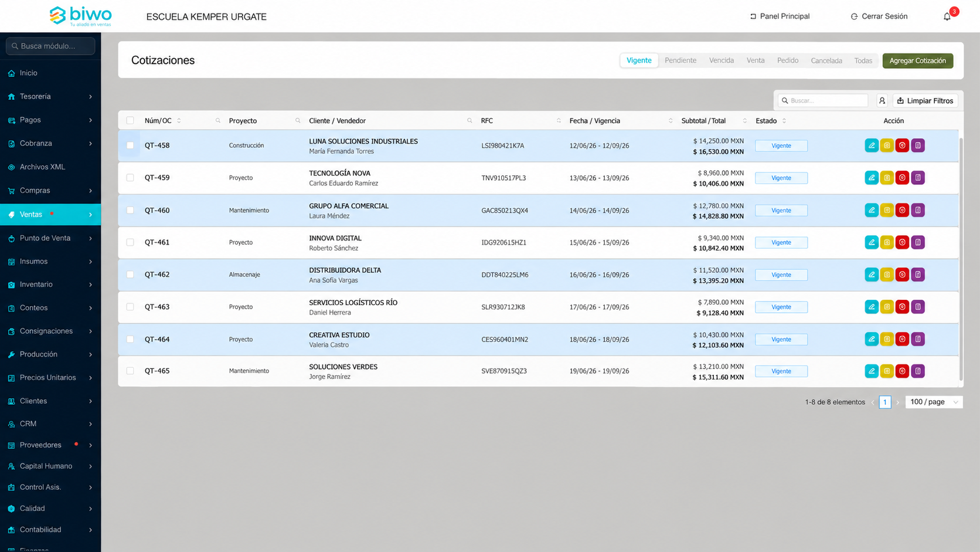This screenshot has height=552, width=980.
Task: Click search icon in Cliente / Vendedor header
Action: (469, 121)
